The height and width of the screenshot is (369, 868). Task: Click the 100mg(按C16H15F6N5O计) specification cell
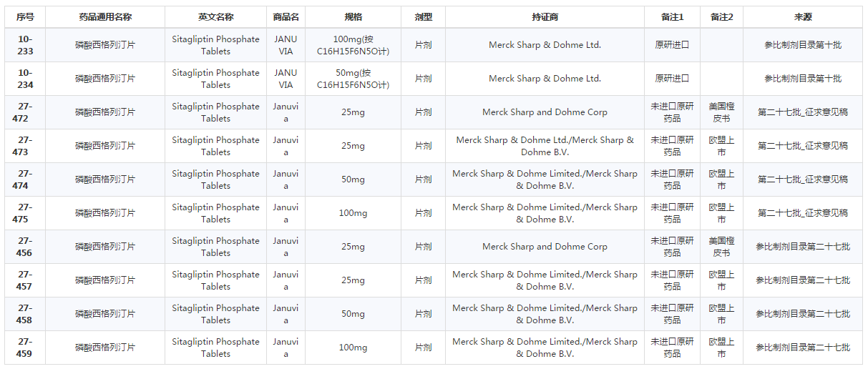[x=353, y=45]
